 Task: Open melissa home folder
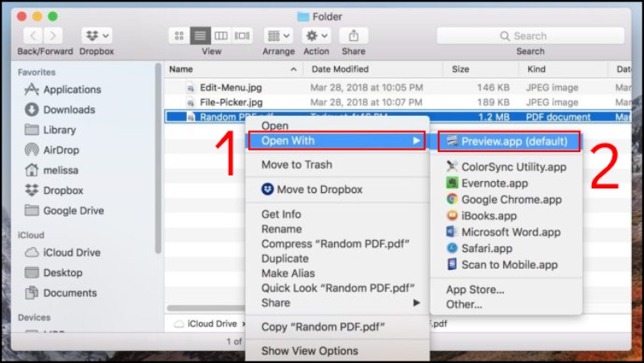click(52, 170)
